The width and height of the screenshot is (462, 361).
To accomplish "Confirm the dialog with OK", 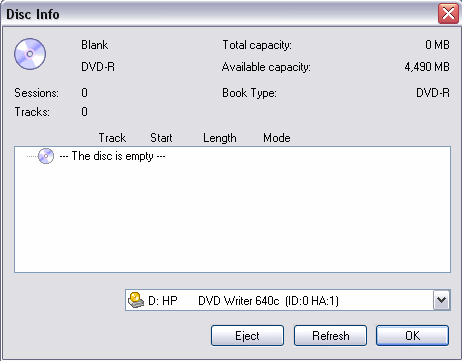I will point(412,336).
